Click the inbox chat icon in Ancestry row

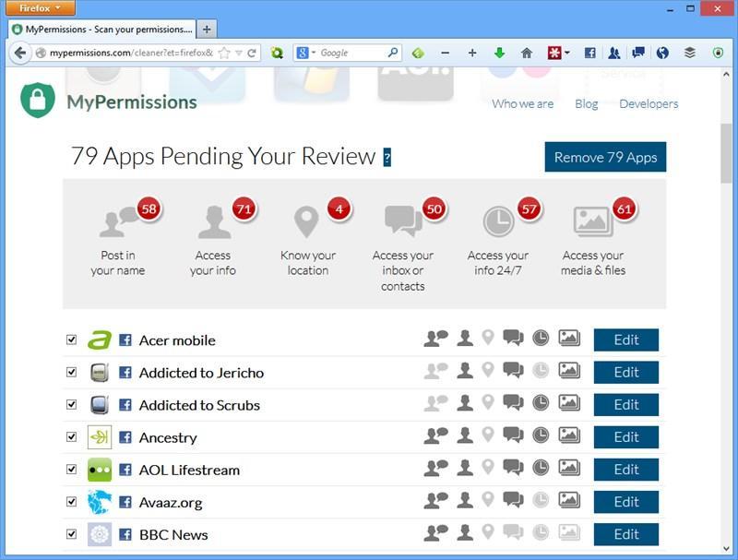coord(513,435)
